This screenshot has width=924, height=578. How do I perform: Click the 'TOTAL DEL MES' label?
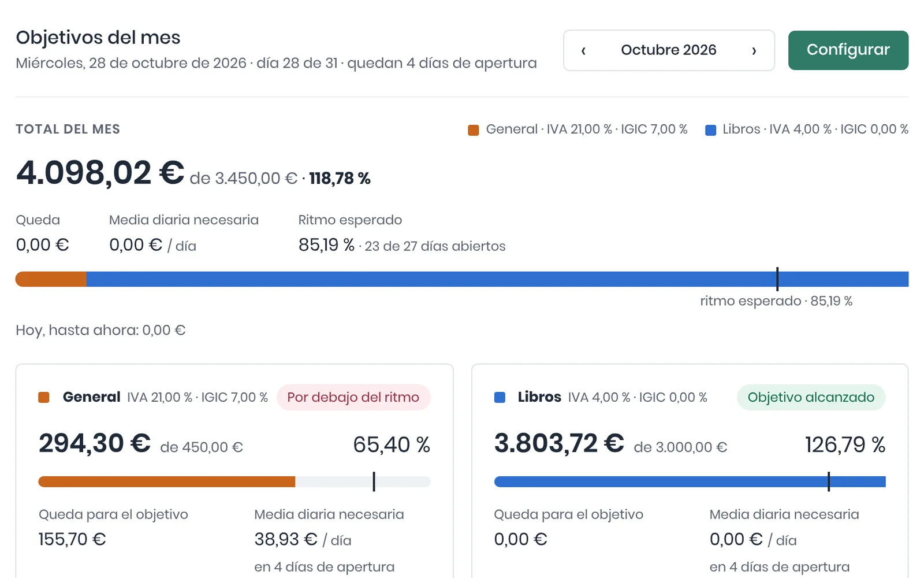tap(68, 129)
